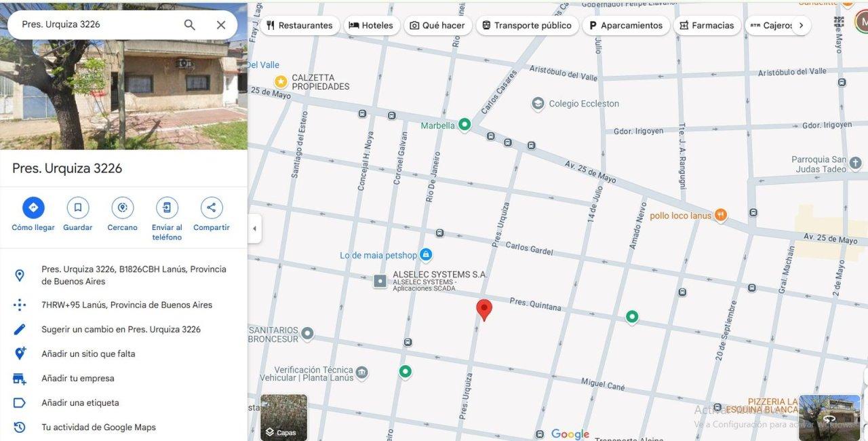Click the Cómo llegar directions icon
Image resolution: width=868 pixels, height=441 pixels.
click(33, 208)
